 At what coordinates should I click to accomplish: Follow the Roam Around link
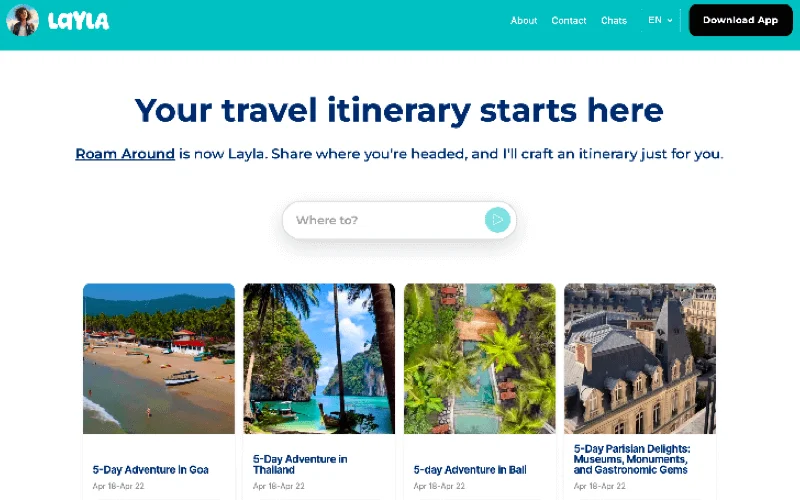(125, 154)
